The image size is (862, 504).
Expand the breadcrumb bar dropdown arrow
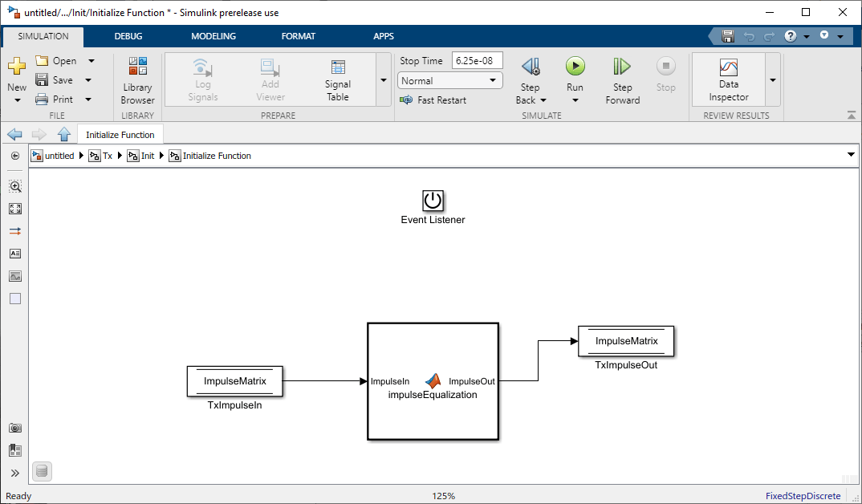[x=851, y=156]
